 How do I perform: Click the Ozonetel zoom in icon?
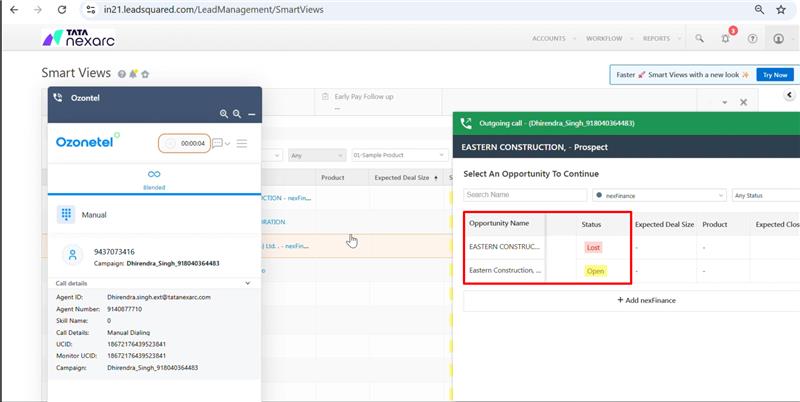click(x=224, y=114)
